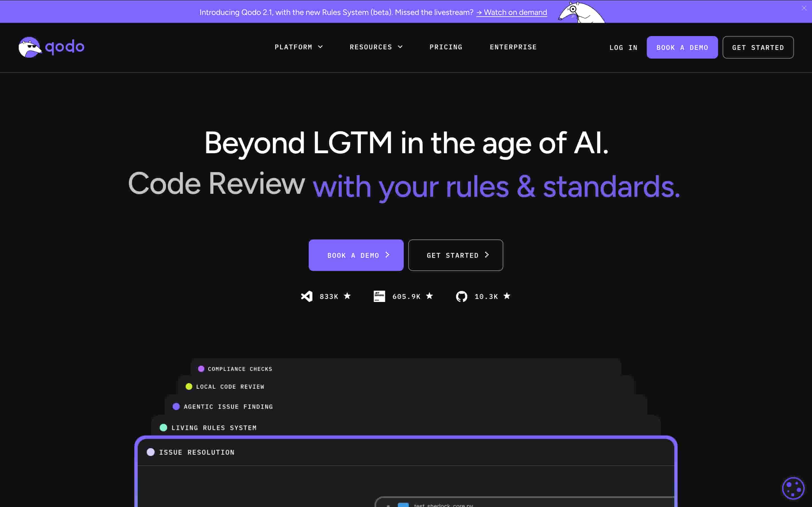This screenshot has height=507, width=812.
Task: Select the Local Code Review tab
Action: coord(230,387)
